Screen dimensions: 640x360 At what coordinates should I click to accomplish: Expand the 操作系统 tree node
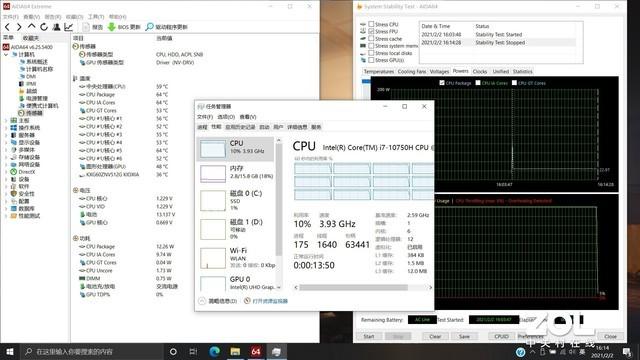pyautogui.click(x=6, y=128)
